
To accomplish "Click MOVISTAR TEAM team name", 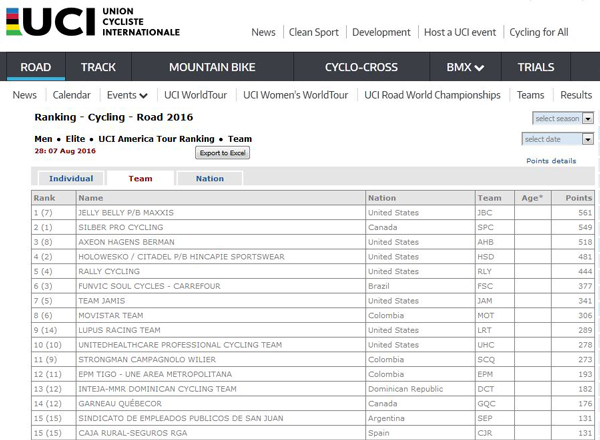I will point(111,315).
